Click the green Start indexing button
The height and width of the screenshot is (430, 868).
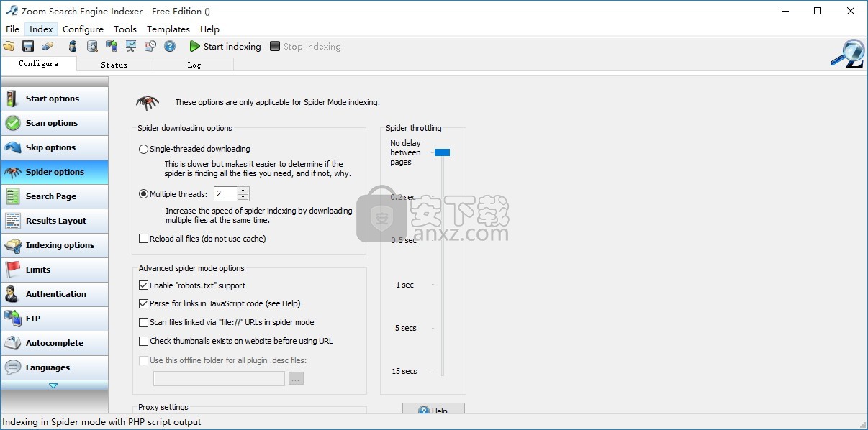(225, 46)
